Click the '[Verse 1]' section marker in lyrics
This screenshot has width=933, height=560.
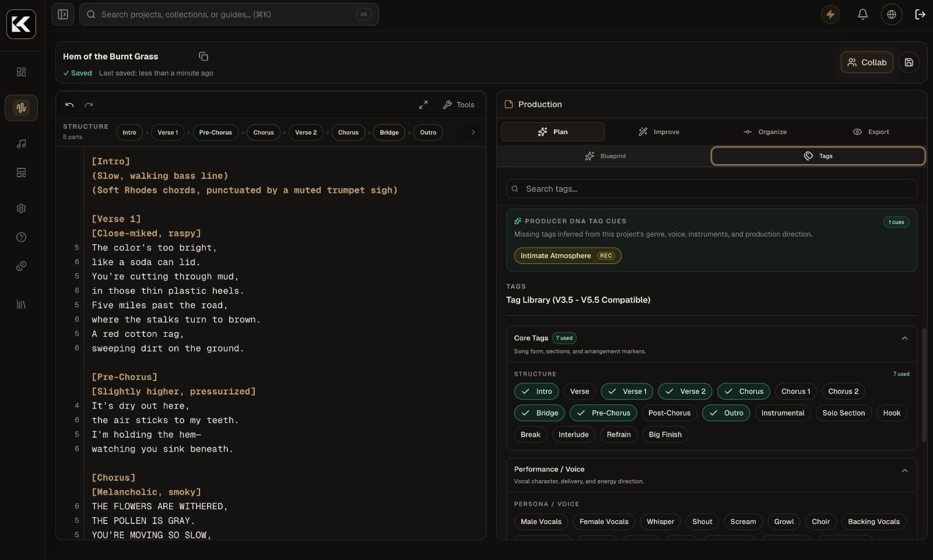coord(116,219)
